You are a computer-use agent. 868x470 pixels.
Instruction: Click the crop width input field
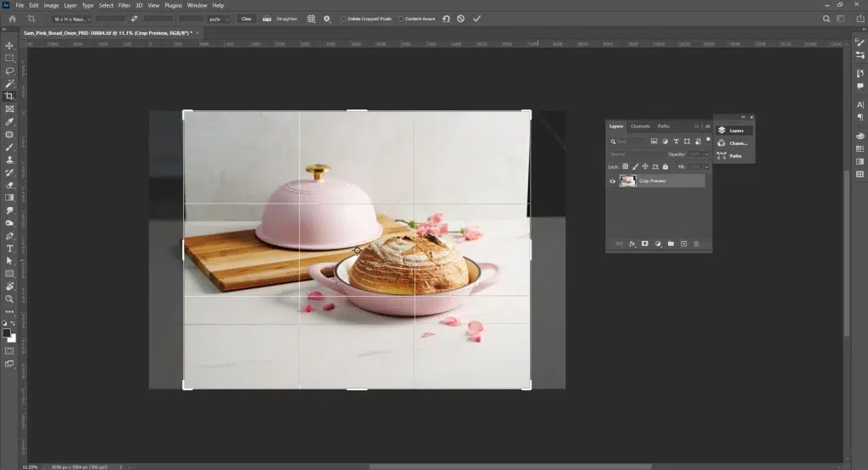pos(110,19)
